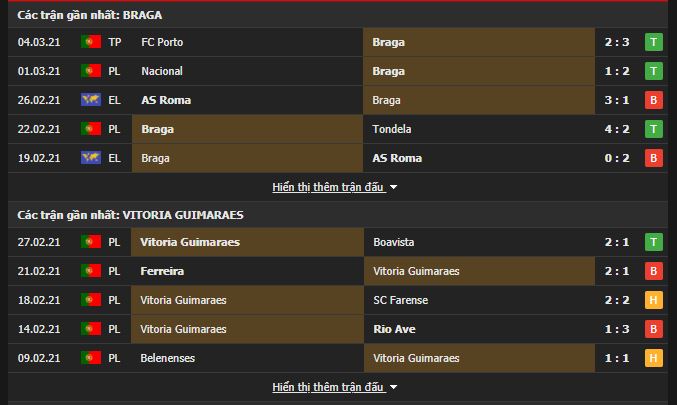This screenshot has height=405, width=677.
Task: Click the Ferreira team name
Action: [x=162, y=271]
